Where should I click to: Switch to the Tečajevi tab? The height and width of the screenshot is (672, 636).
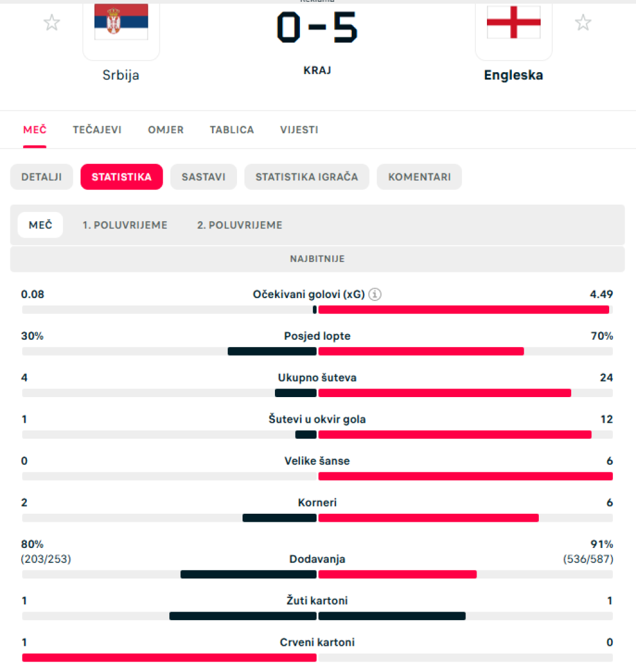click(97, 130)
